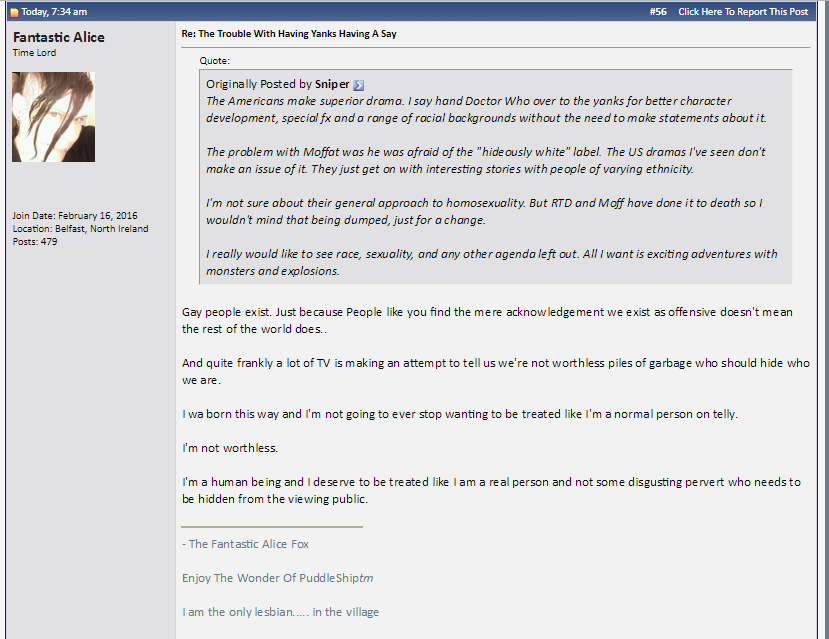Click Here To Report This Post link
Image resolution: width=829 pixels, height=639 pixels.
point(743,12)
